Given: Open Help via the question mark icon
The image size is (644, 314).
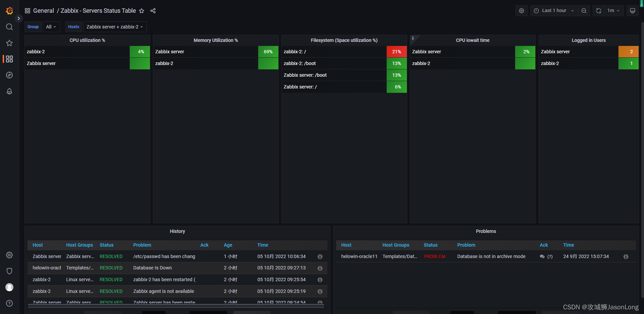Looking at the screenshot, I should pos(9,303).
